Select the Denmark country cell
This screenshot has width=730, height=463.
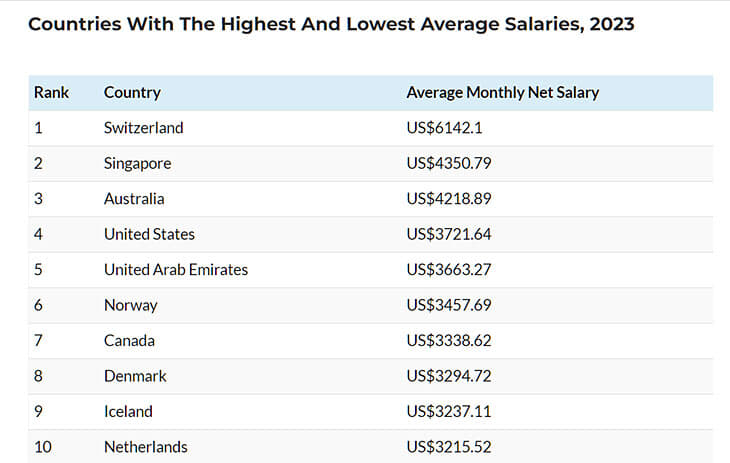(135, 376)
